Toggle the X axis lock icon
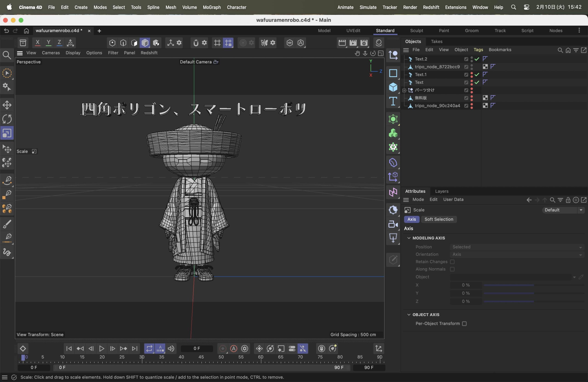 [x=37, y=43]
